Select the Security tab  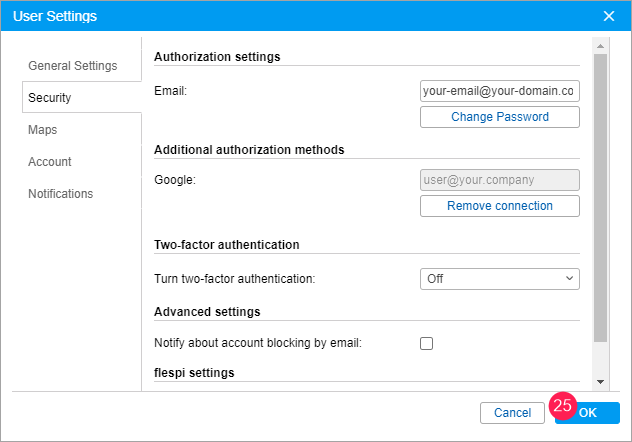tap(50, 98)
